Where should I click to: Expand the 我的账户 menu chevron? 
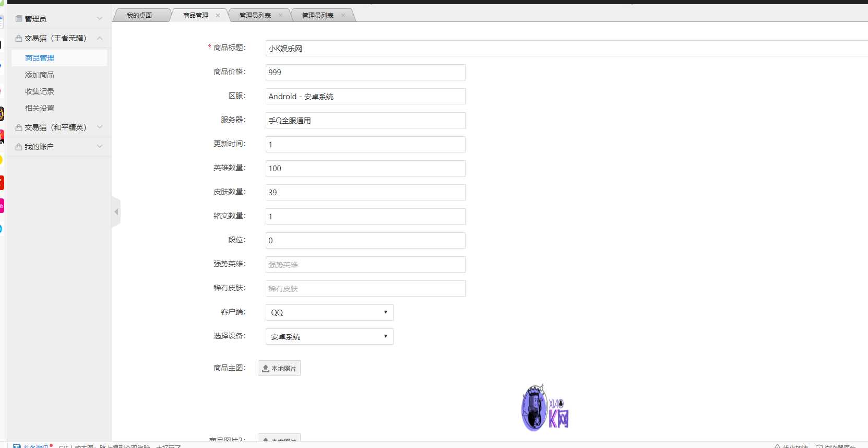pyautogui.click(x=100, y=147)
